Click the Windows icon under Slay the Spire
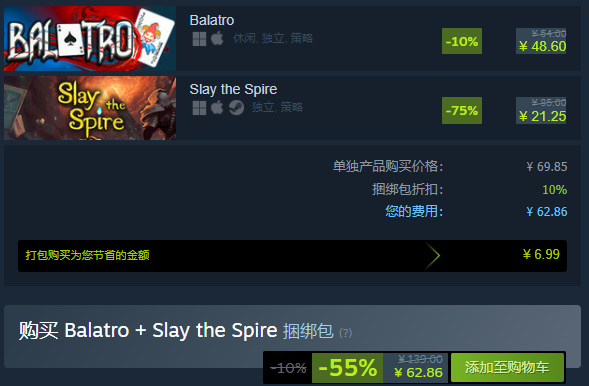Screen dimensions: 589x386 [x=199, y=108]
